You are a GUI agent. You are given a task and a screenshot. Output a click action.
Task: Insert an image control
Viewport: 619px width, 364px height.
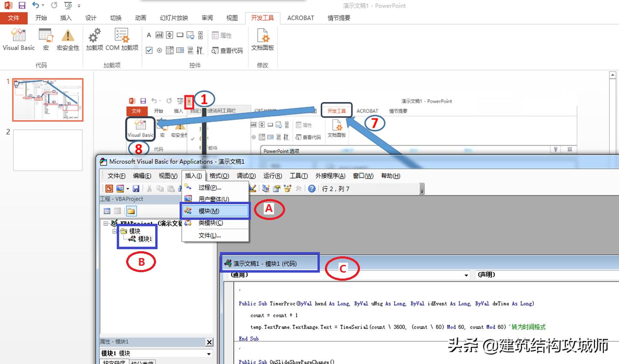pos(190,35)
